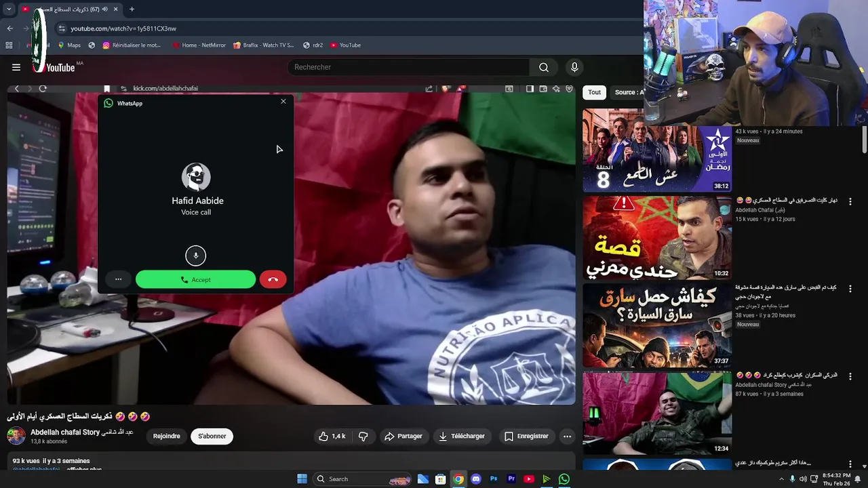
Task: Share the video with Partager
Action: pos(403,436)
